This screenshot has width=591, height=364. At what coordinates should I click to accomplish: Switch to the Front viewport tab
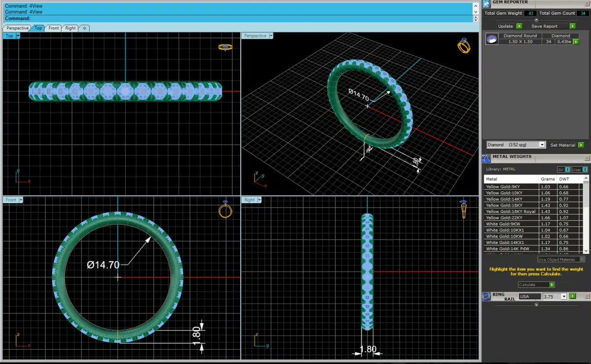54,28
